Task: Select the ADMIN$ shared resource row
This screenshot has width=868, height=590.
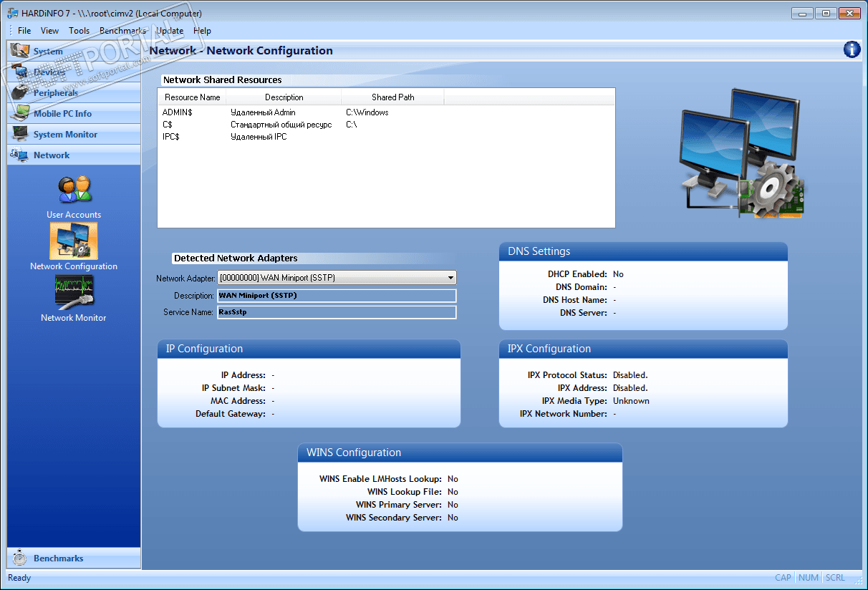Action: pos(386,112)
